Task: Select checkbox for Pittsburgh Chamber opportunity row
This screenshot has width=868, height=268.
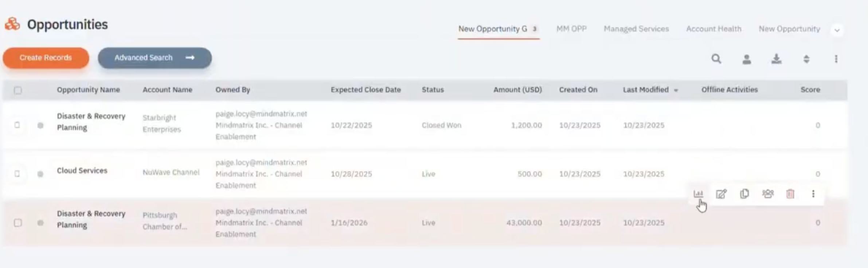Action: pos(17,222)
